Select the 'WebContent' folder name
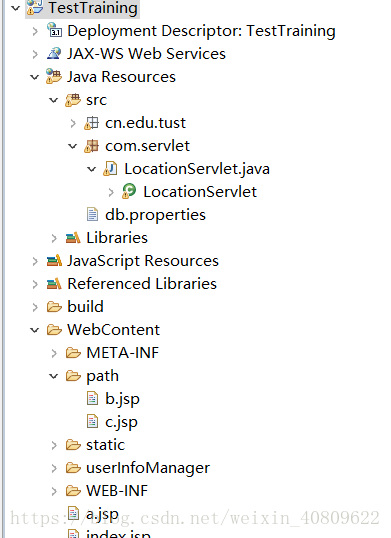This screenshot has height=538, width=391. coord(114,330)
